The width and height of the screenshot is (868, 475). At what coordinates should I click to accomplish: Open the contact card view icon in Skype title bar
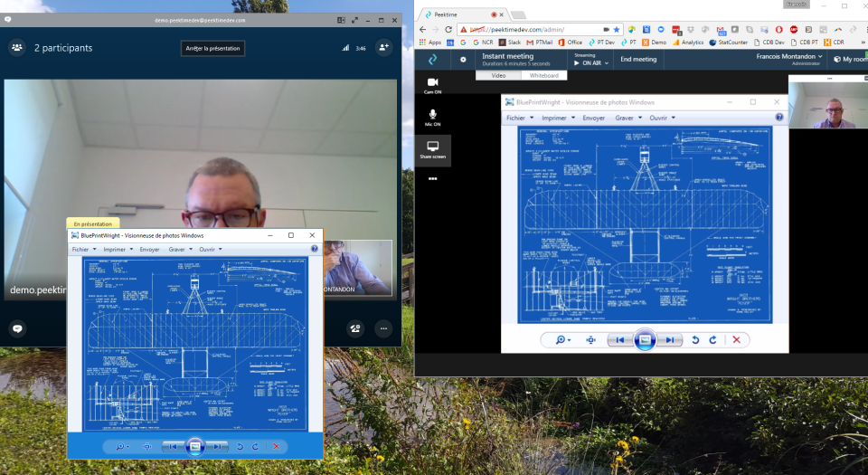tap(341, 20)
